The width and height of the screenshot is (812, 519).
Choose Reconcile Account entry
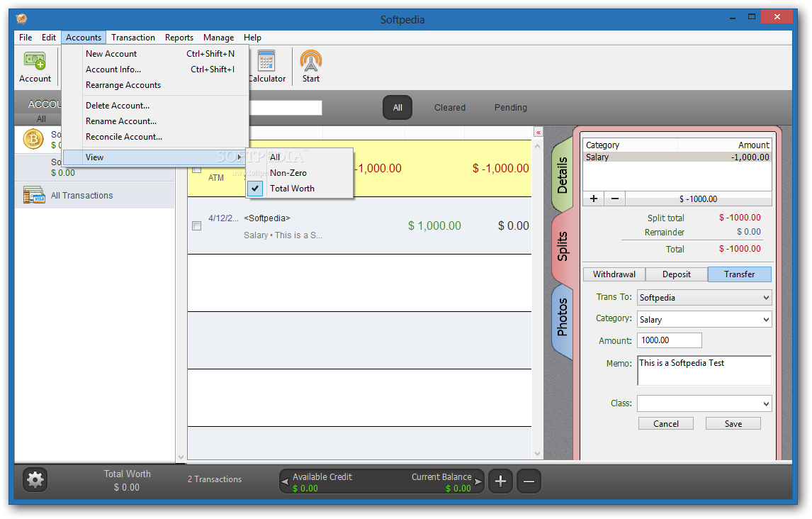point(154,137)
